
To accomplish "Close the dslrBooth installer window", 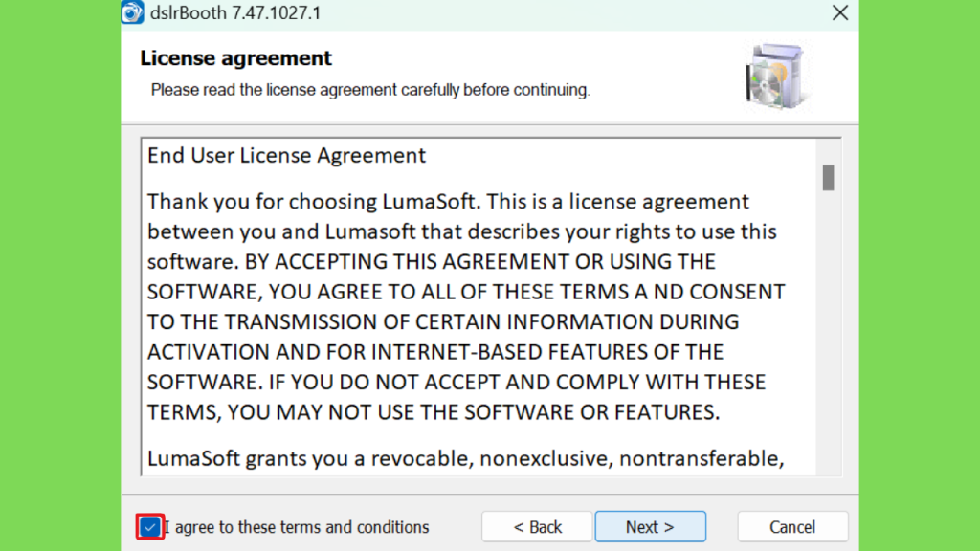I will click(x=840, y=12).
